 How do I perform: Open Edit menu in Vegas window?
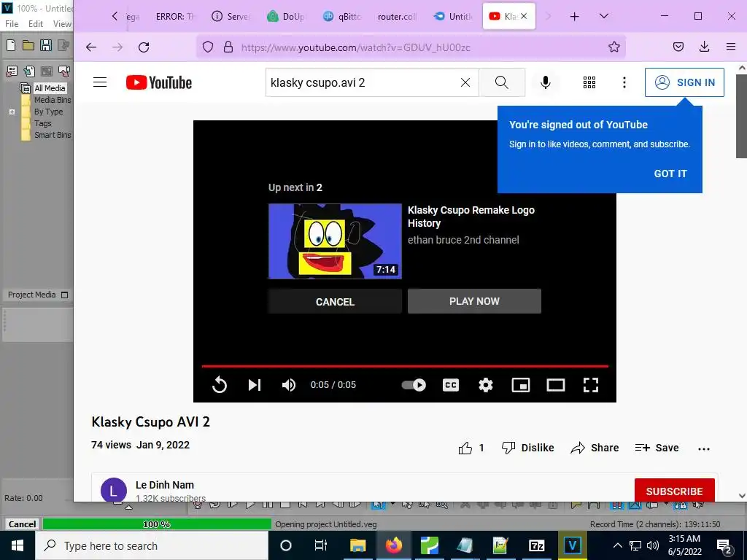coord(36,24)
